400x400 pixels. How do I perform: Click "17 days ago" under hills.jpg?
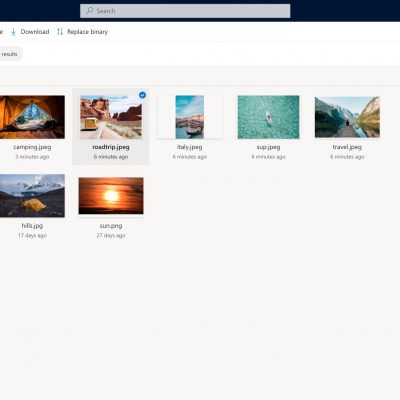tap(32, 235)
